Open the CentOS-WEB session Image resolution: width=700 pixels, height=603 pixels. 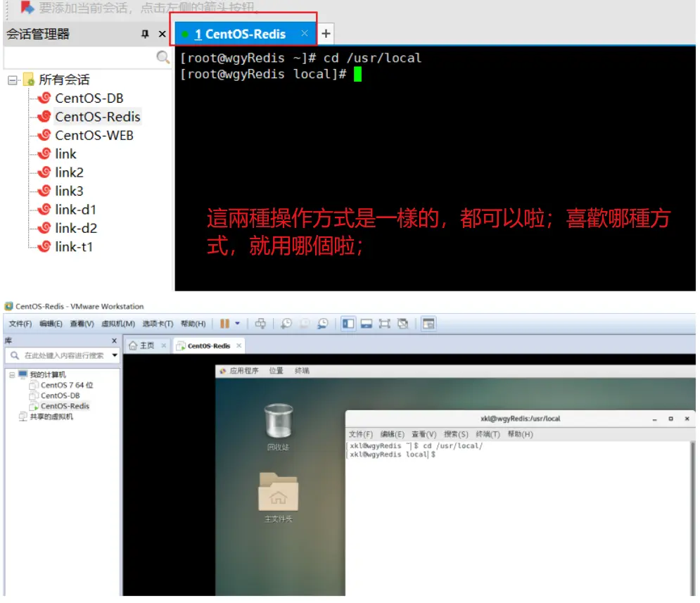tap(94, 135)
